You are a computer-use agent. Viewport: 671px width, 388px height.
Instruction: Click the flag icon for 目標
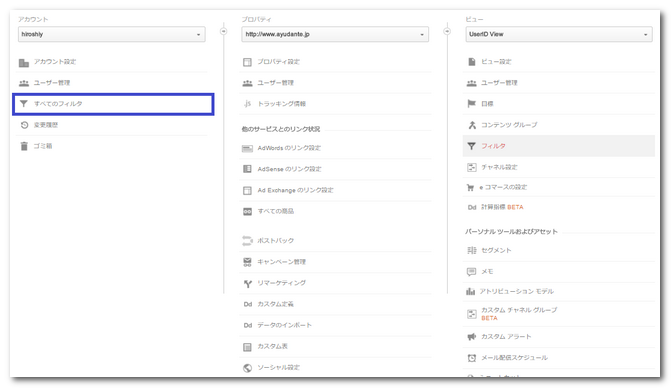tap(472, 104)
